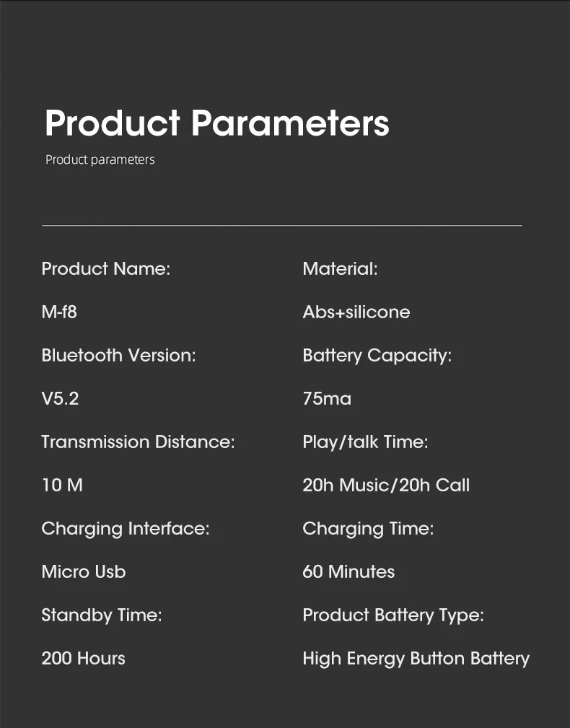This screenshot has height=728, width=570.
Task: Click the Bluetooth Version label
Action: tap(118, 355)
